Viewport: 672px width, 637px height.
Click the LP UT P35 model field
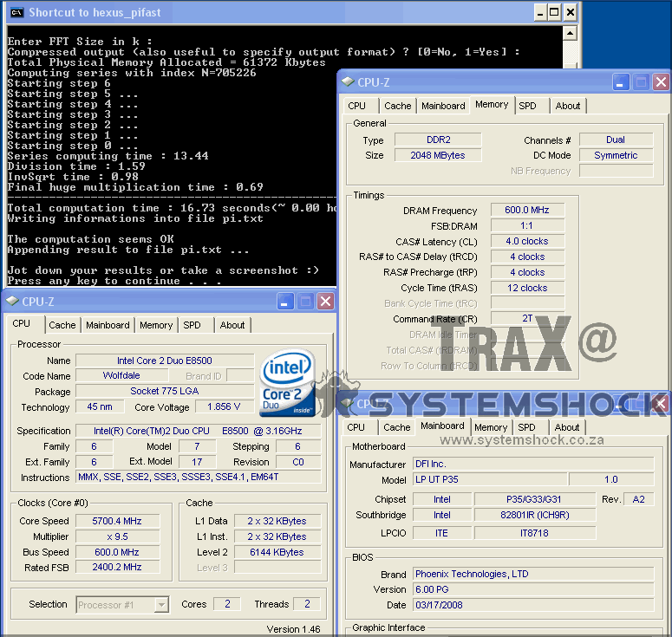pos(490,479)
